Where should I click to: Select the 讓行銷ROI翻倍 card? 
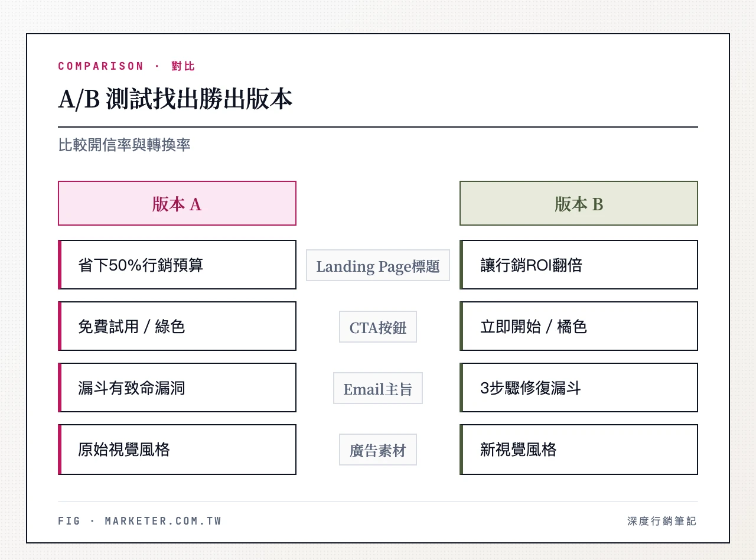click(x=579, y=265)
